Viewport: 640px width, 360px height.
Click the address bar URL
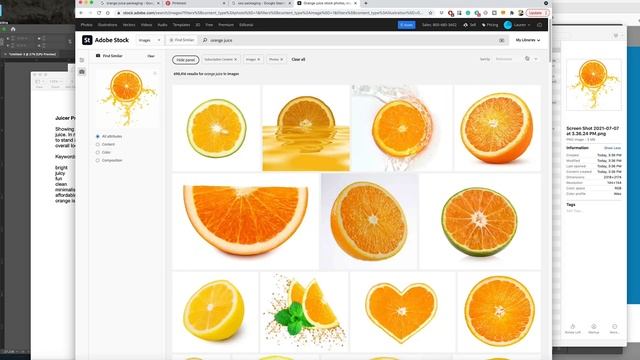pyautogui.click(x=273, y=13)
